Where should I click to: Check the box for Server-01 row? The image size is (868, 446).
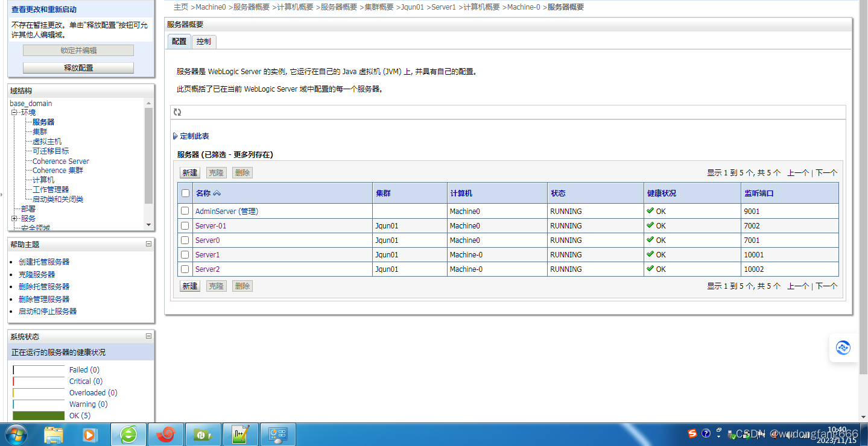click(x=185, y=225)
